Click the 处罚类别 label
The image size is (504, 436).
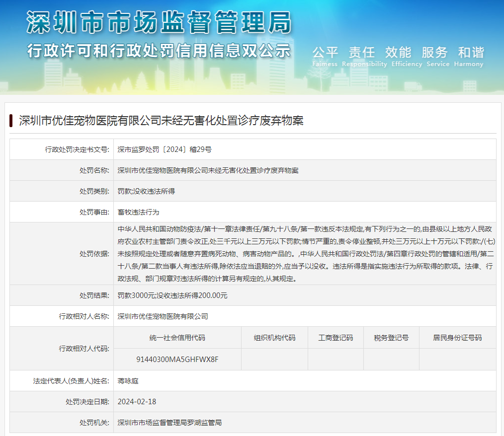[x=94, y=191]
